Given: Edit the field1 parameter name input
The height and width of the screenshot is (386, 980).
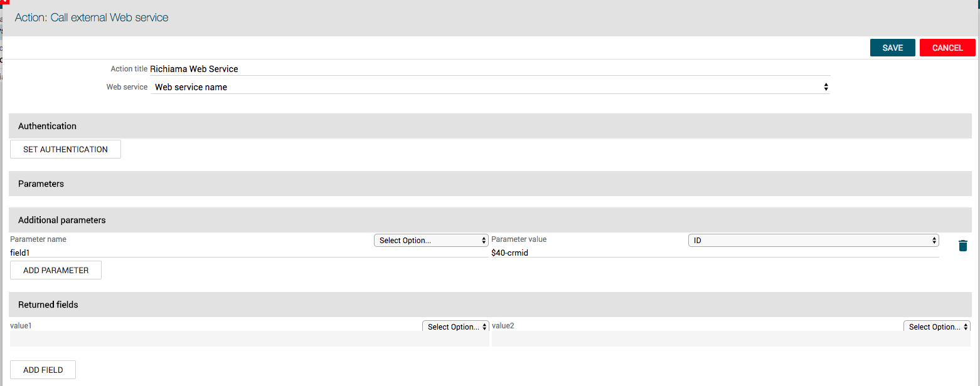Looking at the screenshot, I should point(249,253).
